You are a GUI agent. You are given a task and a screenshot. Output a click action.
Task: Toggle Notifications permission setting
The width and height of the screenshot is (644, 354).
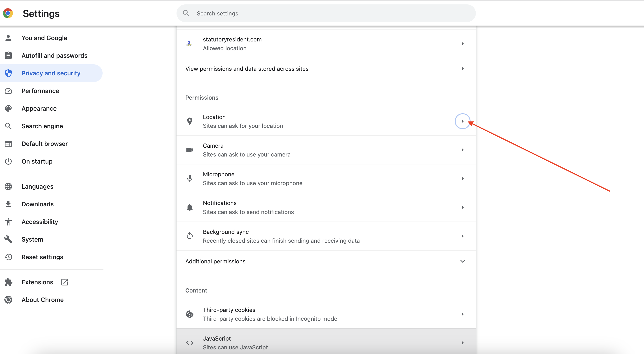coord(463,207)
